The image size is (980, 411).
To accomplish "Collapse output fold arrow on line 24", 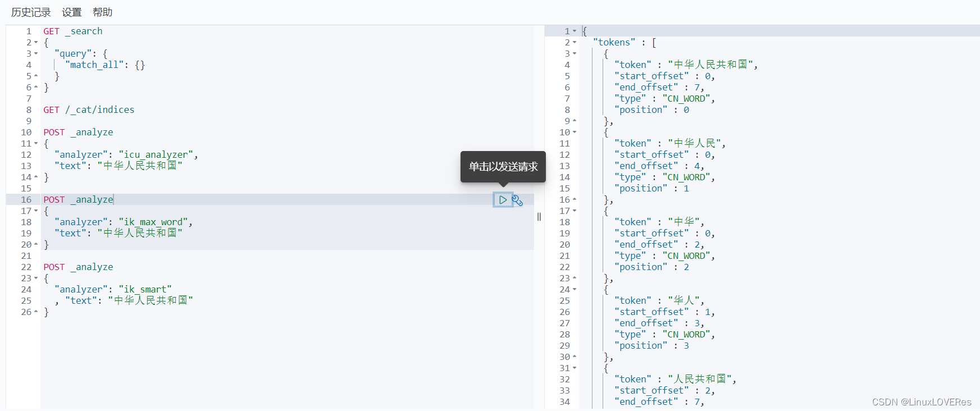I will point(575,290).
